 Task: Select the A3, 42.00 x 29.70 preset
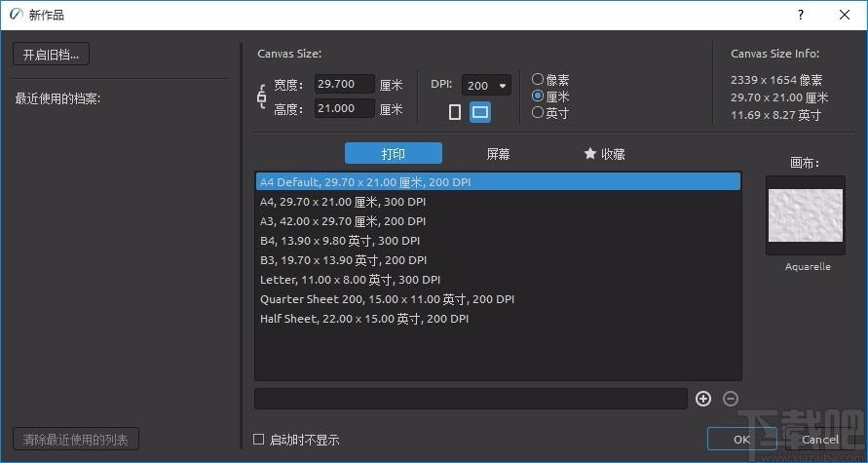tap(498, 221)
